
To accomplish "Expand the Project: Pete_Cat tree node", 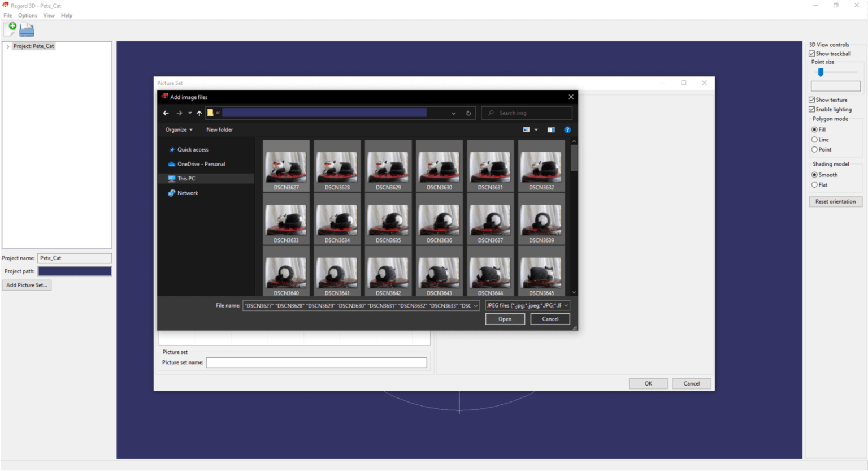I will pos(8,46).
